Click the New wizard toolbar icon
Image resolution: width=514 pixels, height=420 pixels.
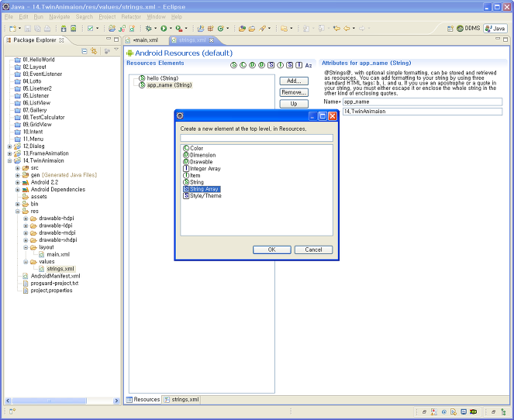pos(12,29)
